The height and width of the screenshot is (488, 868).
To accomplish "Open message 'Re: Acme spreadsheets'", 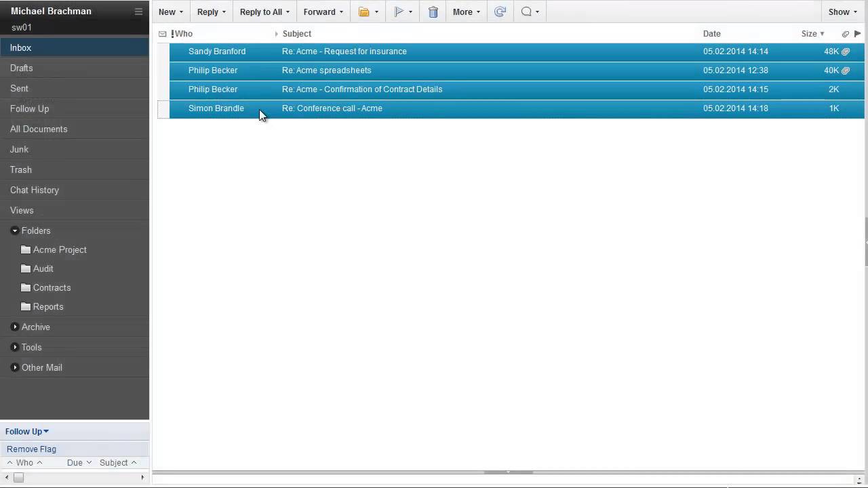I will point(517,70).
